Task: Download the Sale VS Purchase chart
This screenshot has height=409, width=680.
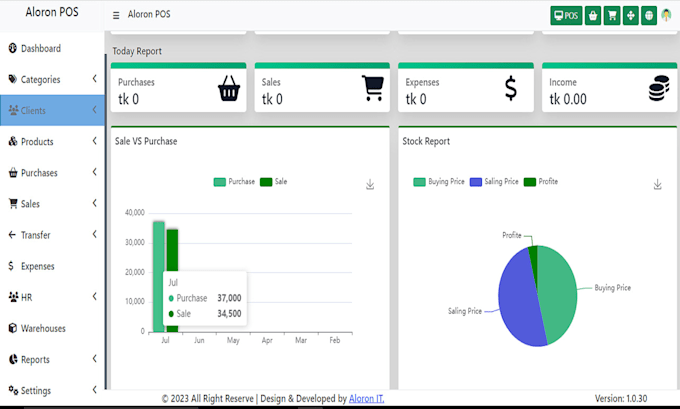Action: [370, 184]
